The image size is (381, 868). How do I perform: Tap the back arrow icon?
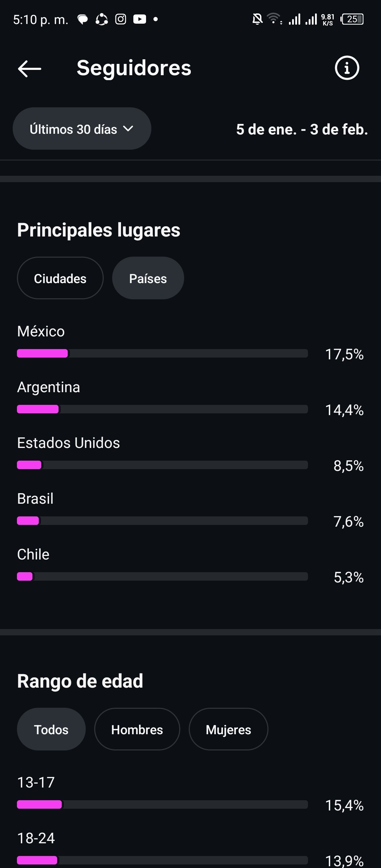point(30,68)
